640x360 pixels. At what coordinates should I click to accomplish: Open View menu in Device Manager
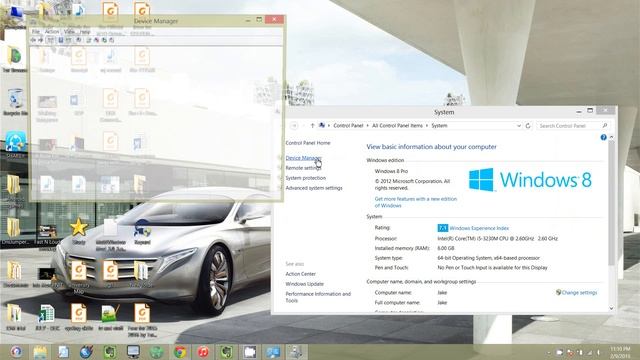click(69, 31)
